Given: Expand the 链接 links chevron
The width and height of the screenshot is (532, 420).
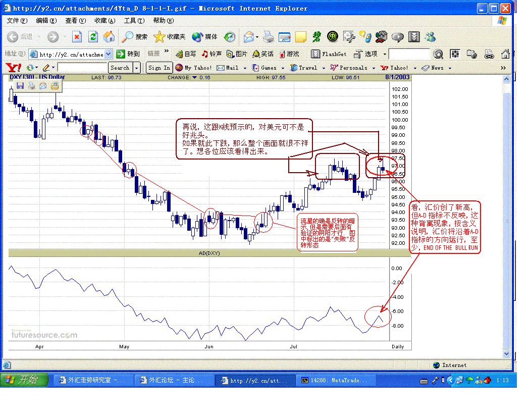Looking at the screenshot, I should (167, 51).
